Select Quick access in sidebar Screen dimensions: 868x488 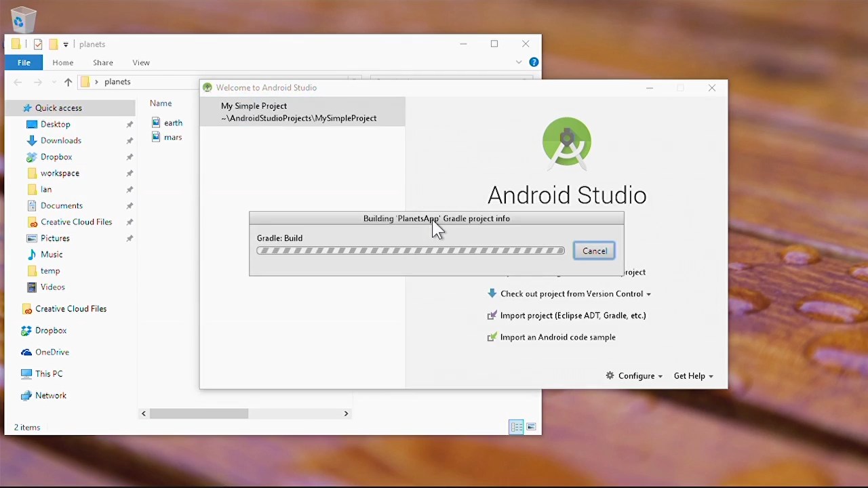pos(58,108)
